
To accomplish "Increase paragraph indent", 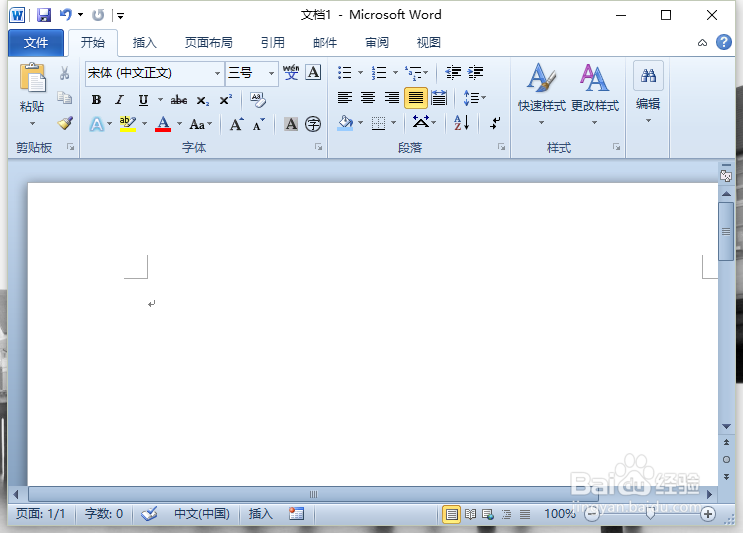I will point(475,72).
